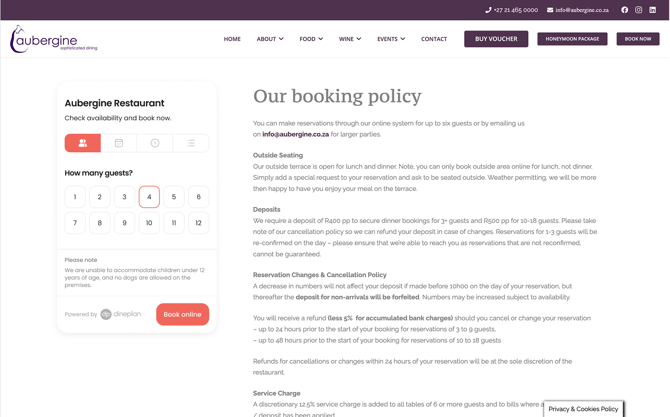This screenshot has width=670, height=417.
Task: Click the Aubergine logo
Action: [53, 39]
